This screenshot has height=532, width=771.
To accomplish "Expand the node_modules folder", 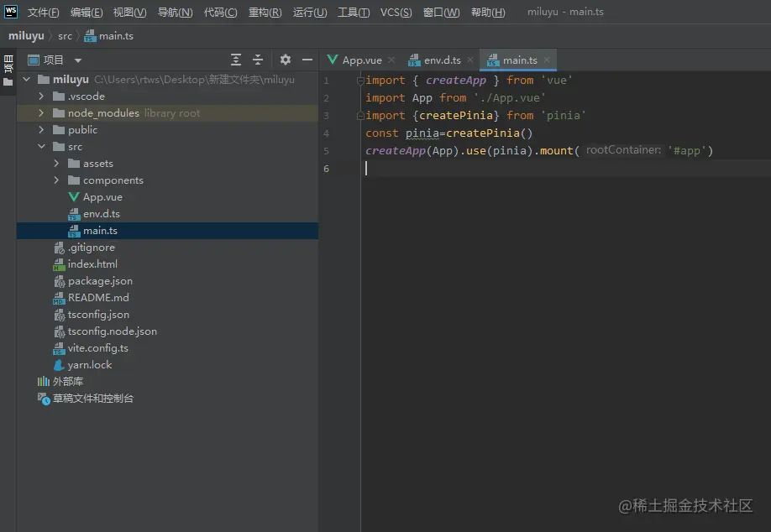I will [41, 113].
